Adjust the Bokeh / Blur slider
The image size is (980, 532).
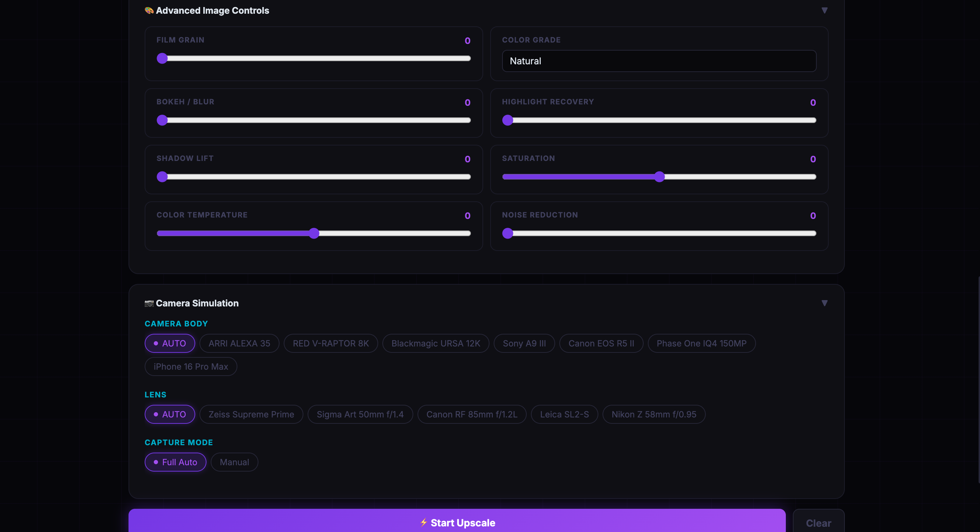tap(314, 120)
